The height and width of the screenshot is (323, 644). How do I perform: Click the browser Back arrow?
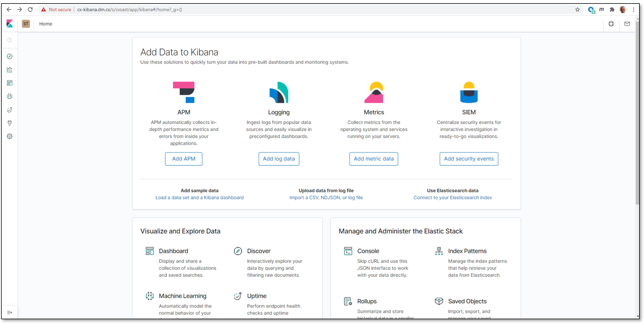tap(9, 9)
